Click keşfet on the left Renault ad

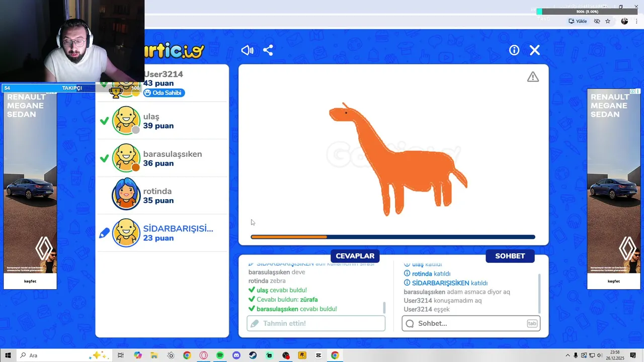click(x=30, y=281)
